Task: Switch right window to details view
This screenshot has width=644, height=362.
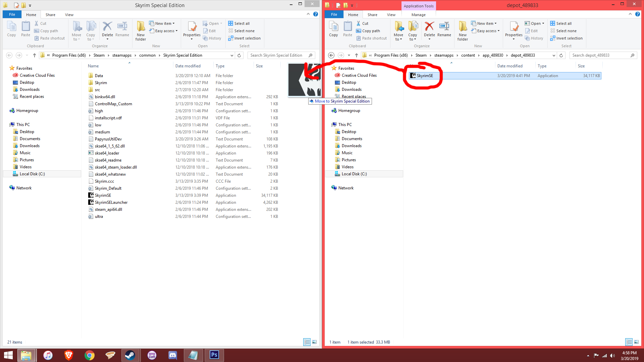Action: click(x=629, y=342)
